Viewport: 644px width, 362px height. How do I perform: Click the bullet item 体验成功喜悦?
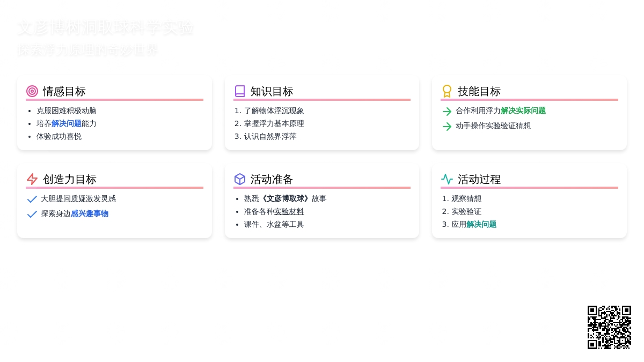[x=59, y=137]
